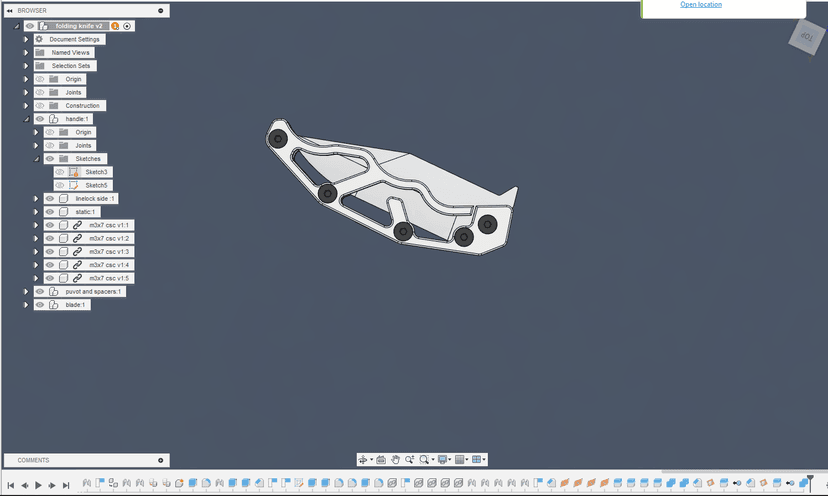828x496 pixels.
Task: Activate folding knife v2 radio button
Action: 127,26
